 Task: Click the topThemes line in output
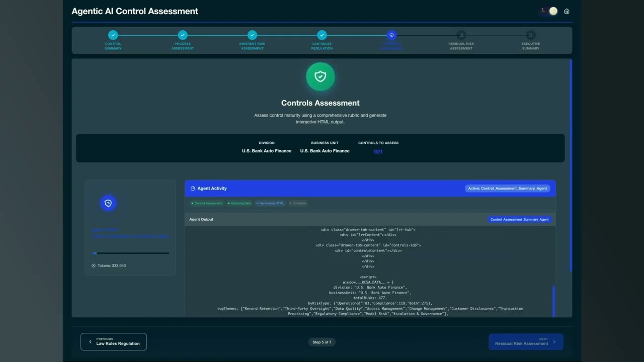[x=370, y=311]
